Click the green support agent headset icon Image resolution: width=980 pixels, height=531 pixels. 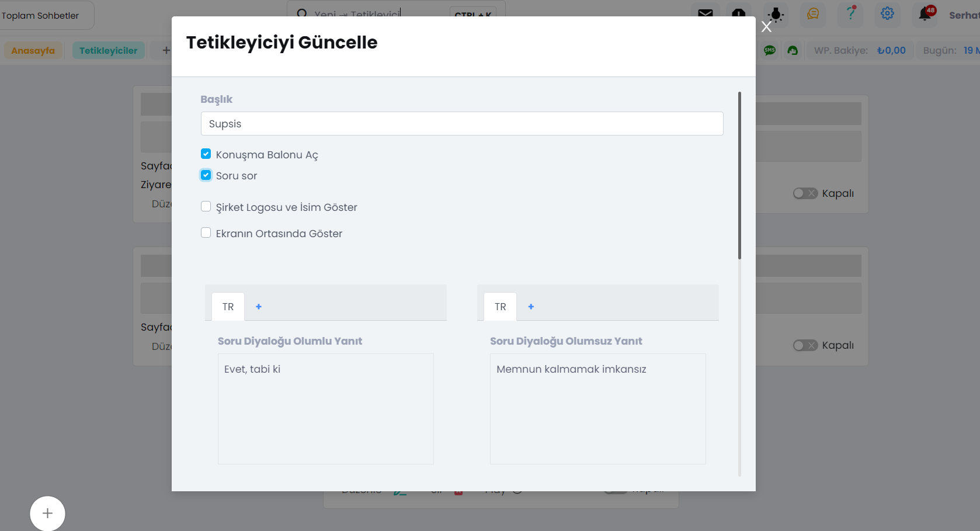793,50
